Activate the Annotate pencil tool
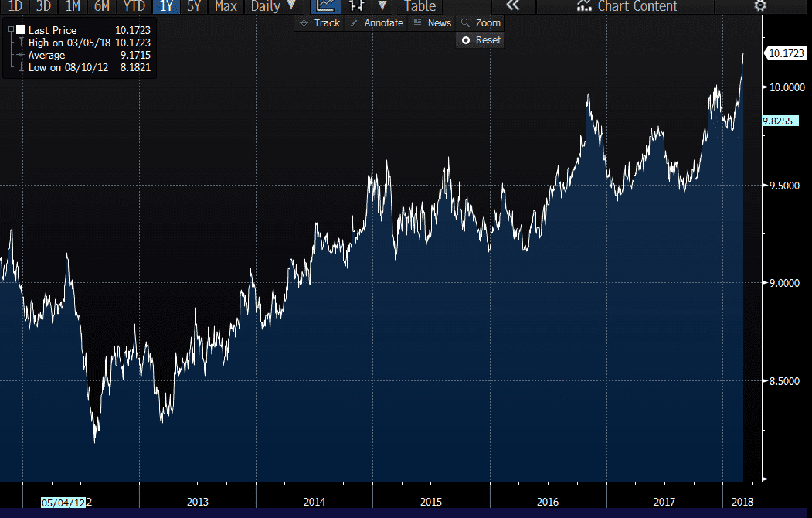 tap(376, 23)
